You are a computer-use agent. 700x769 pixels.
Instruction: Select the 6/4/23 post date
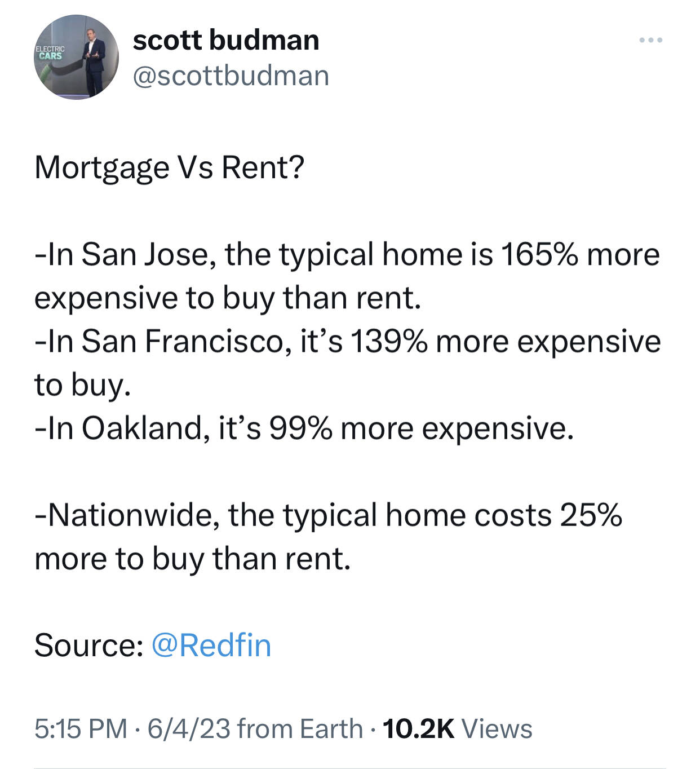pos(189,728)
